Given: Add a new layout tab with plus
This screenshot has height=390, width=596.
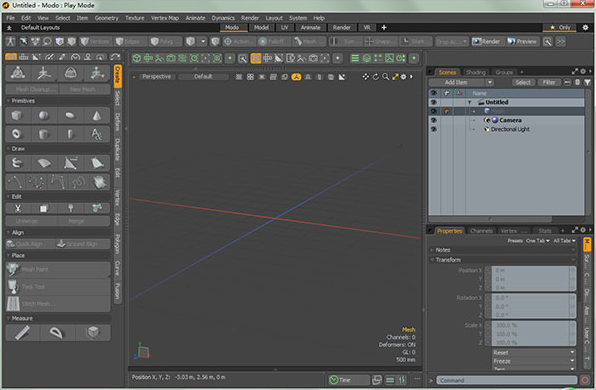Looking at the screenshot, I should point(384,27).
